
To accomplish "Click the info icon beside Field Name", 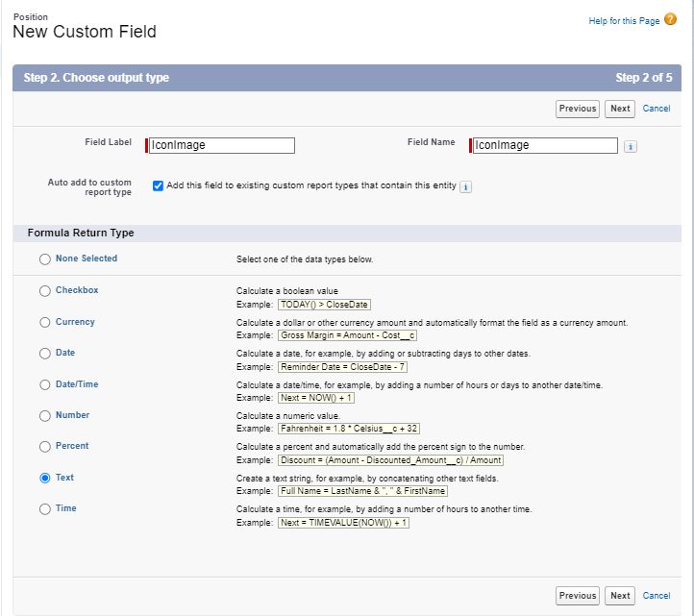I will click(x=631, y=147).
